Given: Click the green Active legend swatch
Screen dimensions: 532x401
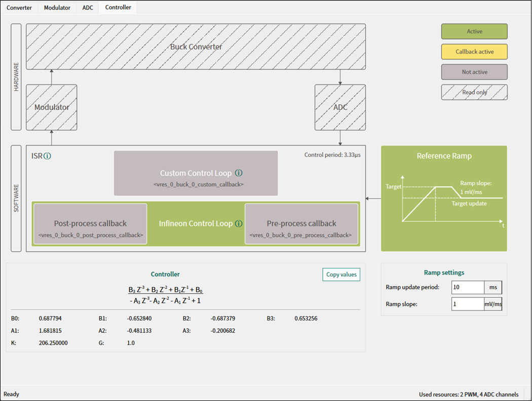Looking at the screenshot, I should 474,31.
